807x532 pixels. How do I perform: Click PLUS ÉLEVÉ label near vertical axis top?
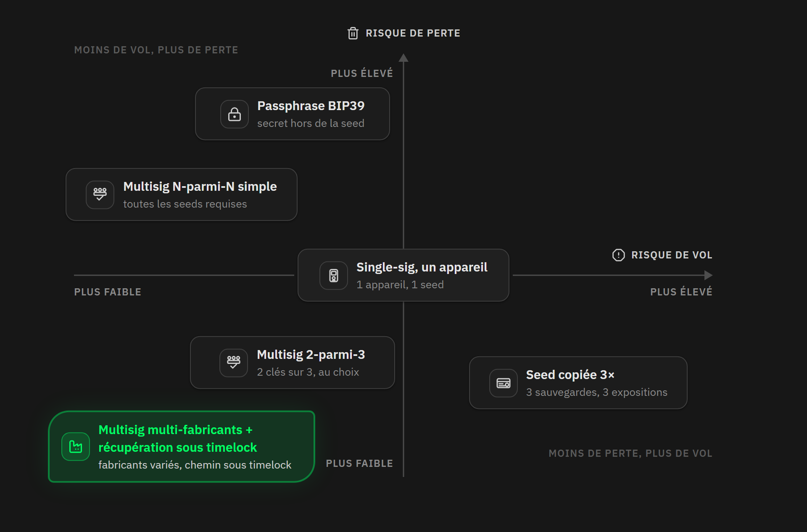(362, 73)
